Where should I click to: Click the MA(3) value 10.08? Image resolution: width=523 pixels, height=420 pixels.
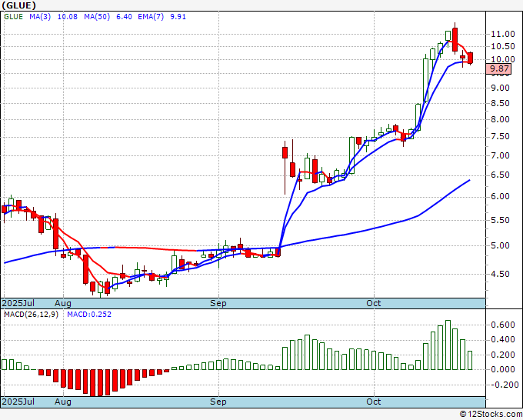(x=68, y=17)
